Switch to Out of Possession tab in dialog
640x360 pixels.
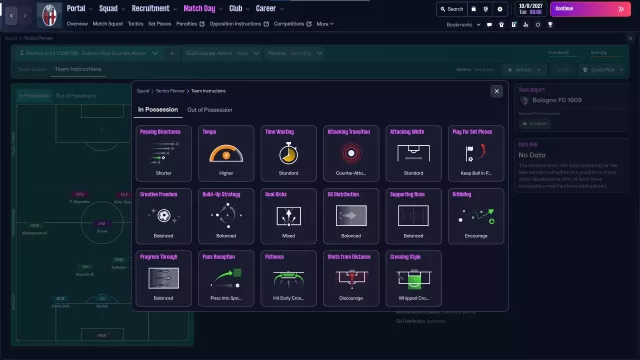209,110
